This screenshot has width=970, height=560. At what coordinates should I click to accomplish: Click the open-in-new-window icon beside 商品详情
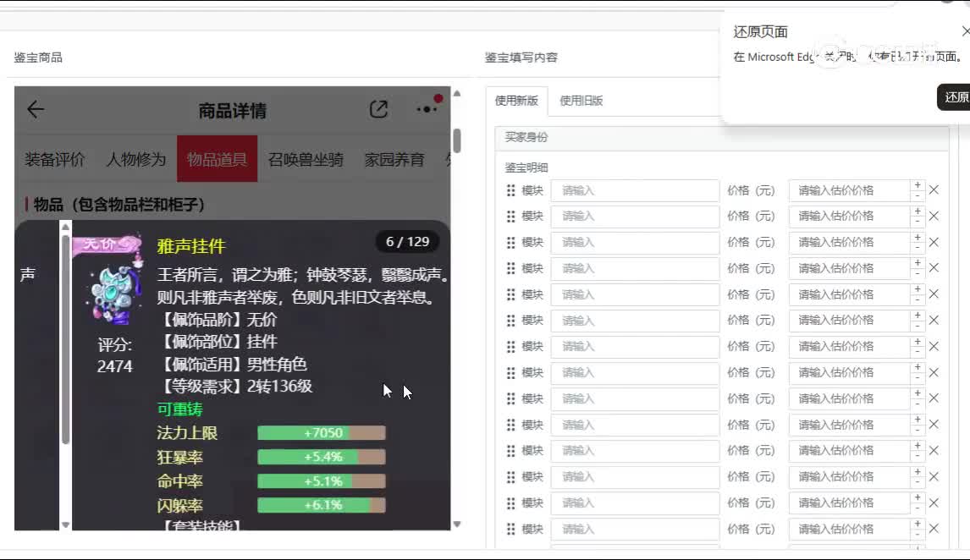click(378, 109)
